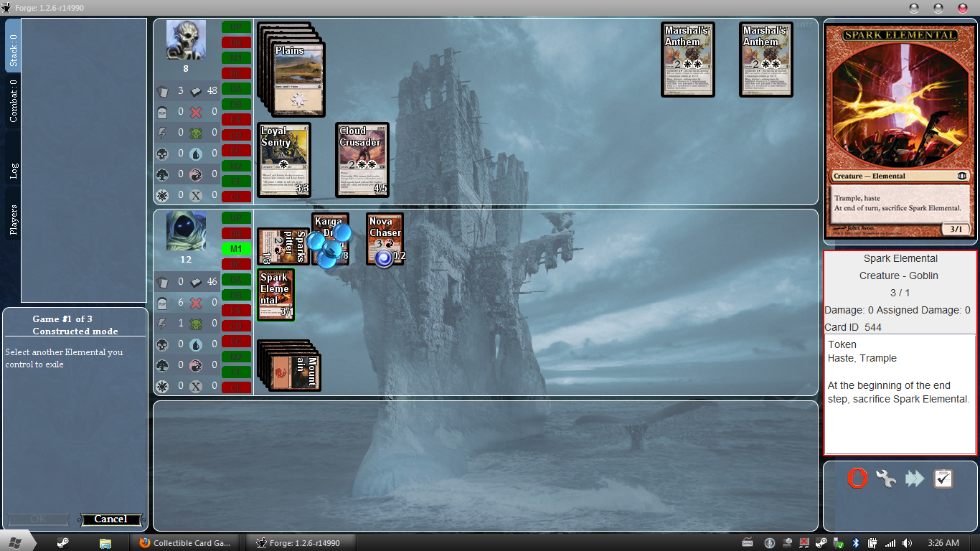The width and height of the screenshot is (980, 551).
Task: Click opponent's white mana sun icon
Action: tap(162, 195)
